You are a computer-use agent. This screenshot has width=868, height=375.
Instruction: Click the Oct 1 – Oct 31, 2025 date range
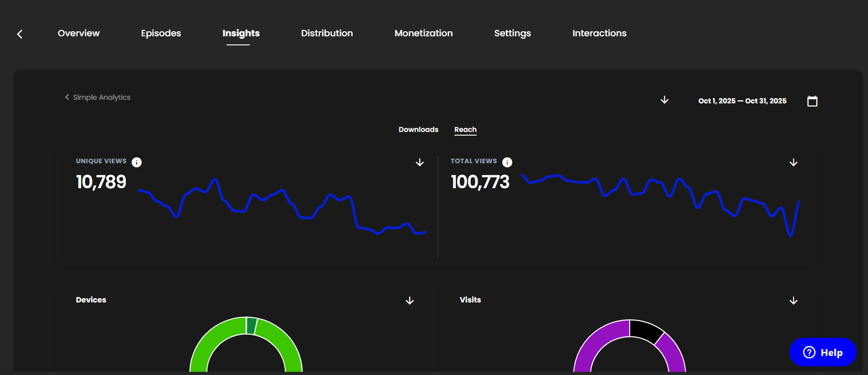click(x=742, y=101)
